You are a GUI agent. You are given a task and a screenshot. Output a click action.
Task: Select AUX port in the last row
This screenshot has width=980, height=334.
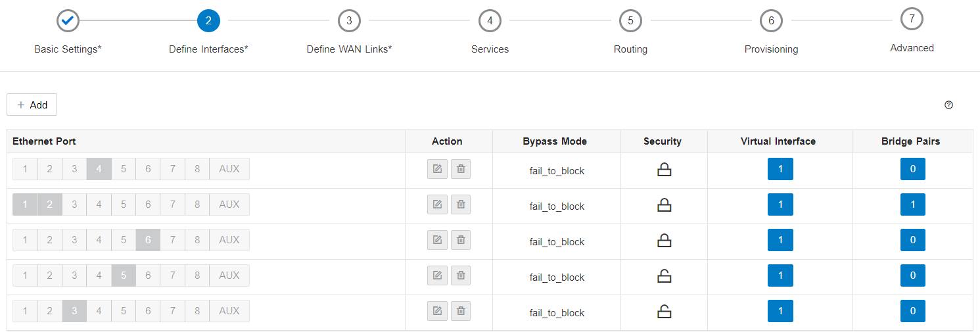(x=229, y=311)
